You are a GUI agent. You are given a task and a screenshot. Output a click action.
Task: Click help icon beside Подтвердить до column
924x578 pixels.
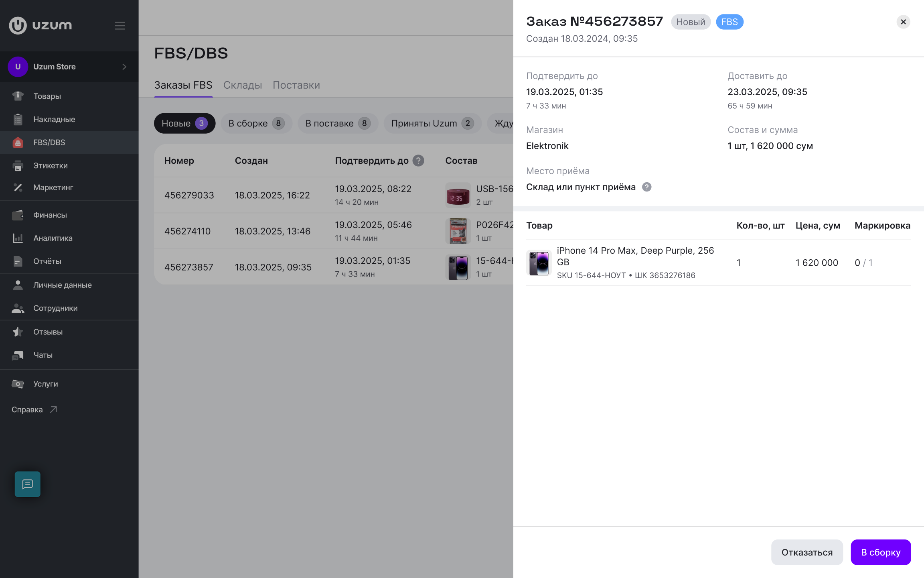[418, 161]
